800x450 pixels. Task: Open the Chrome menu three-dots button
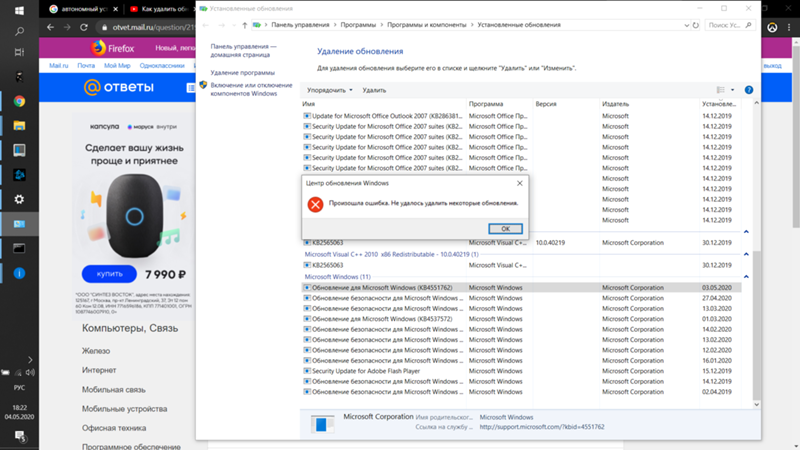click(789, 28)
